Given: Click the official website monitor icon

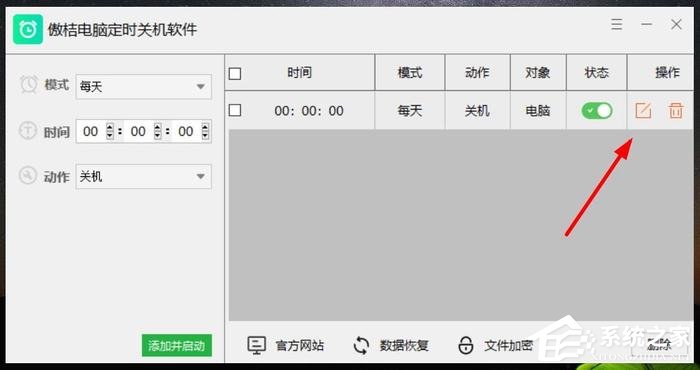Looking at the screenshot, I should tap(256, 345).
